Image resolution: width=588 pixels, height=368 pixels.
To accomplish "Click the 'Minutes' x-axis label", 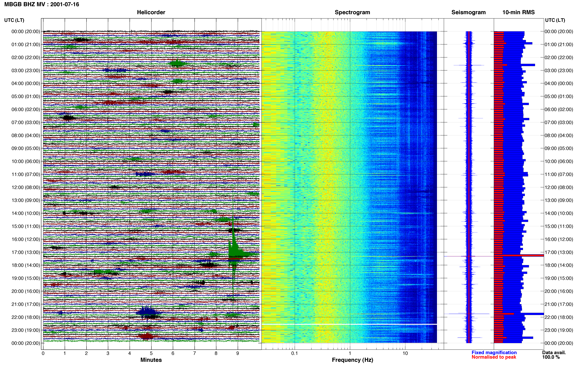I will [151, 360].
